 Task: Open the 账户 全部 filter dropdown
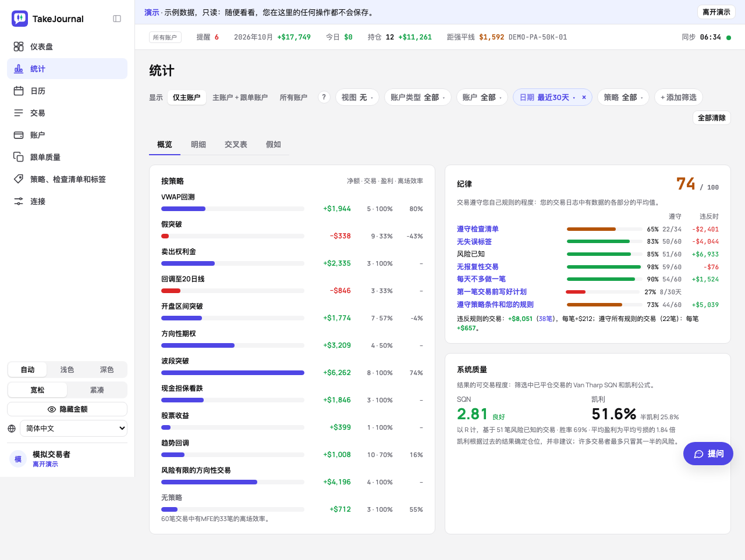click(482, 97)
